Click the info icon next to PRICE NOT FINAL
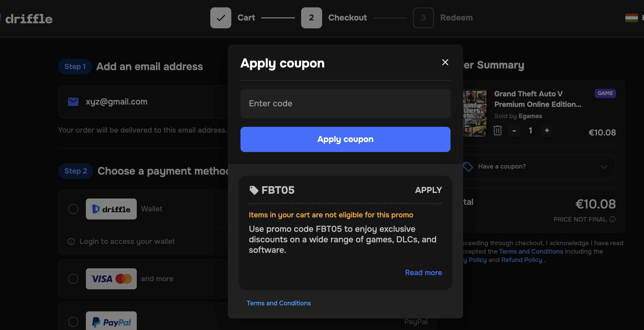Viewport: 644px width, 330px height. [612, 219]
